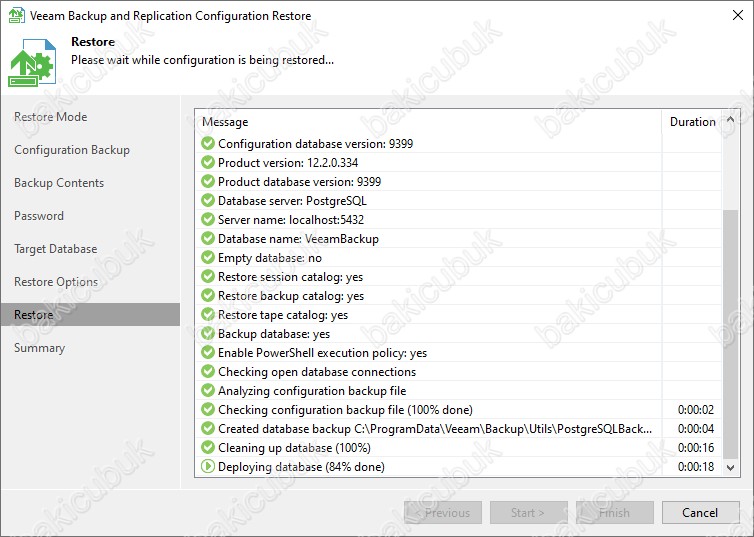Click the Cancel button
This screenshot has height=537, width=754.
[x=700, y=512]
